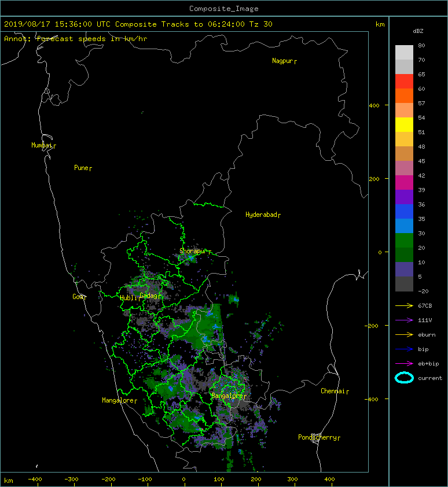Click the magenta eb+bip arrow legend icon
Screen dimensions: 448x487
pos(404,364)
